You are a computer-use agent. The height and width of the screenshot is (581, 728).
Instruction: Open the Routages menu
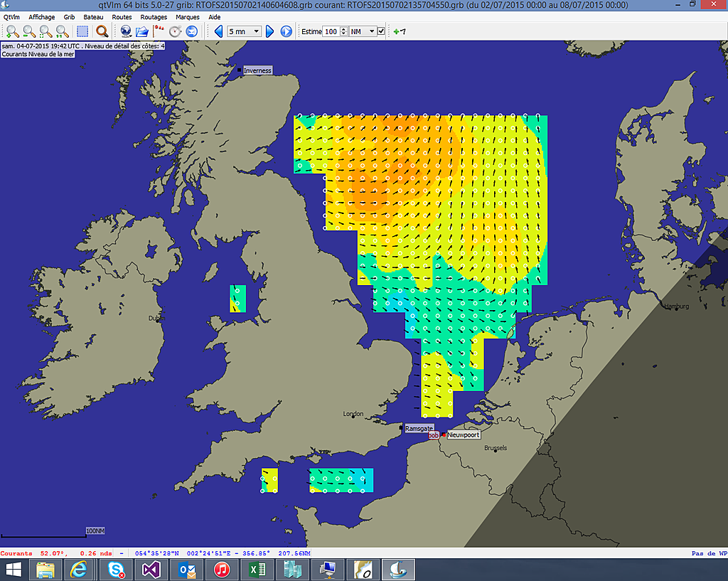click(154, 16)
